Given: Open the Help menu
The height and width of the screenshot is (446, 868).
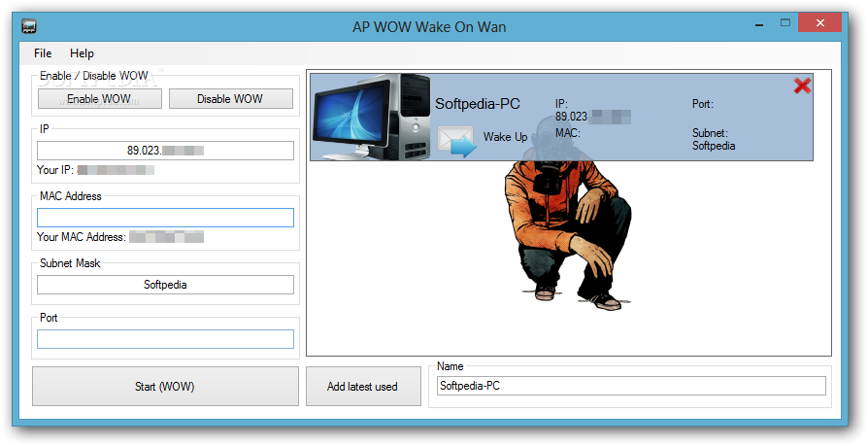Looking at the screenshot, I should (x=82, y=53).
